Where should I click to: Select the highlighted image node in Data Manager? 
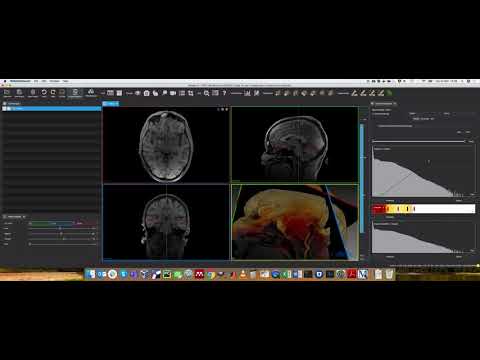(x=52, y=108)
